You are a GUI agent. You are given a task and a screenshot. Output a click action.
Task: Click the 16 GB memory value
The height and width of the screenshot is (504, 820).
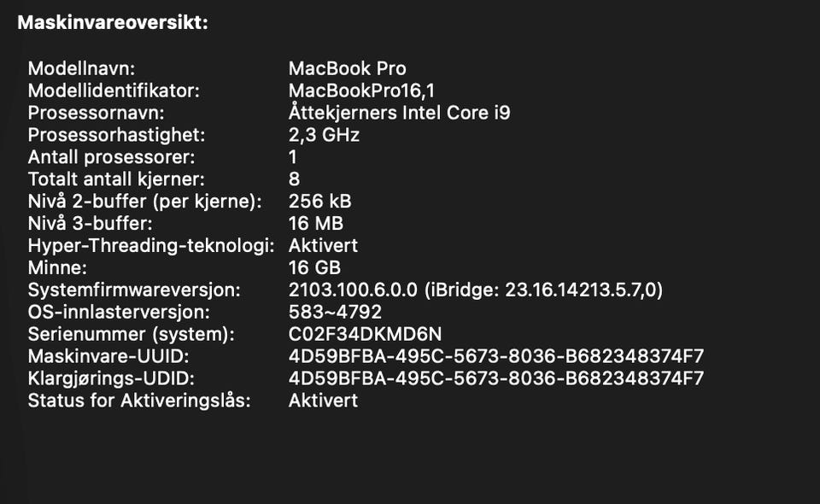pos(314,268)
